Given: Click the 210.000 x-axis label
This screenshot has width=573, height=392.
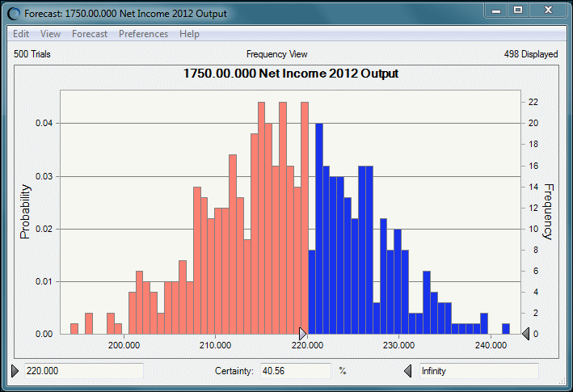Looking at the screenshot, I should click(215, 345).
